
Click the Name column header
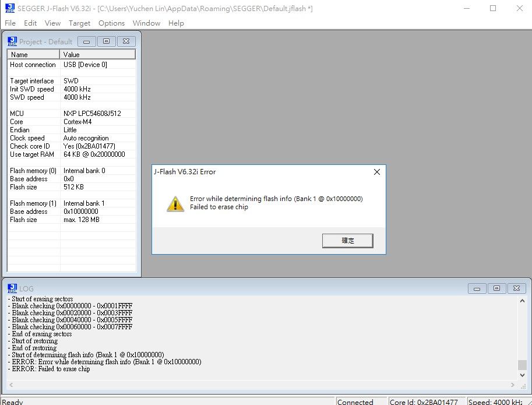pyautogui.click(x=34, y=54)
